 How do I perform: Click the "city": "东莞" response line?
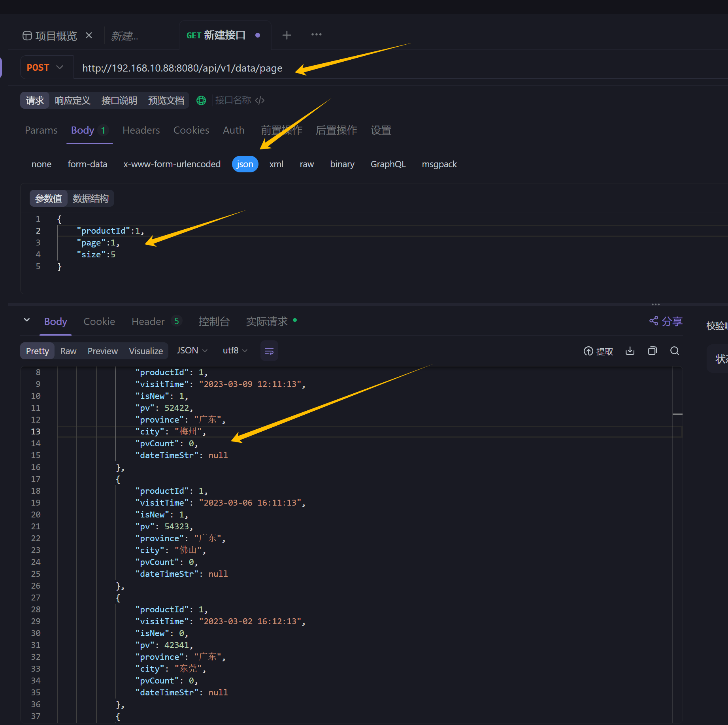pos(171,669)
